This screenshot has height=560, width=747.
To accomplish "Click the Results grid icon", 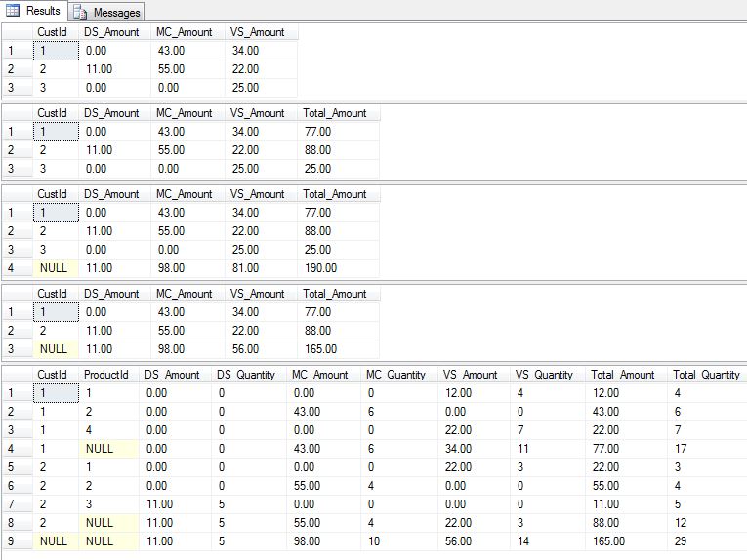I will coord(13,11).
